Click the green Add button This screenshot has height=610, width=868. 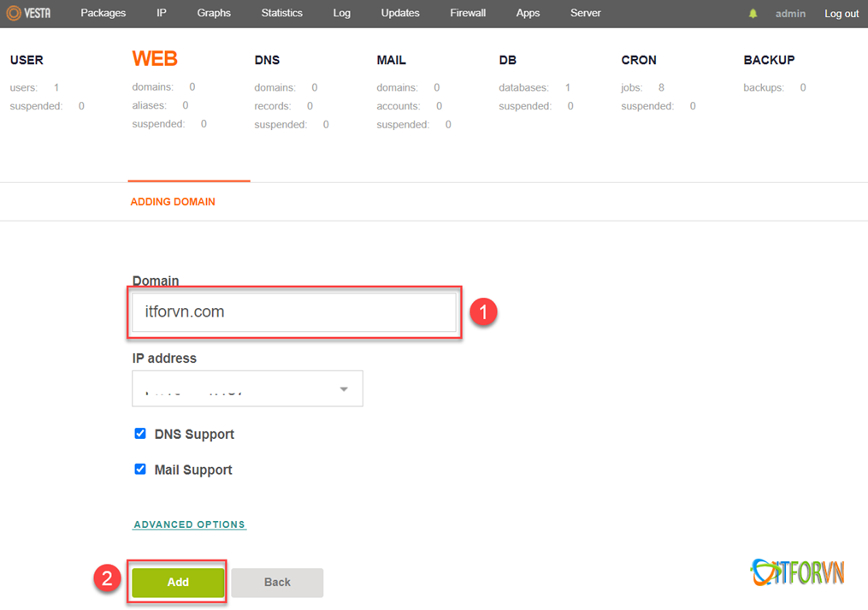click(178, 582)
